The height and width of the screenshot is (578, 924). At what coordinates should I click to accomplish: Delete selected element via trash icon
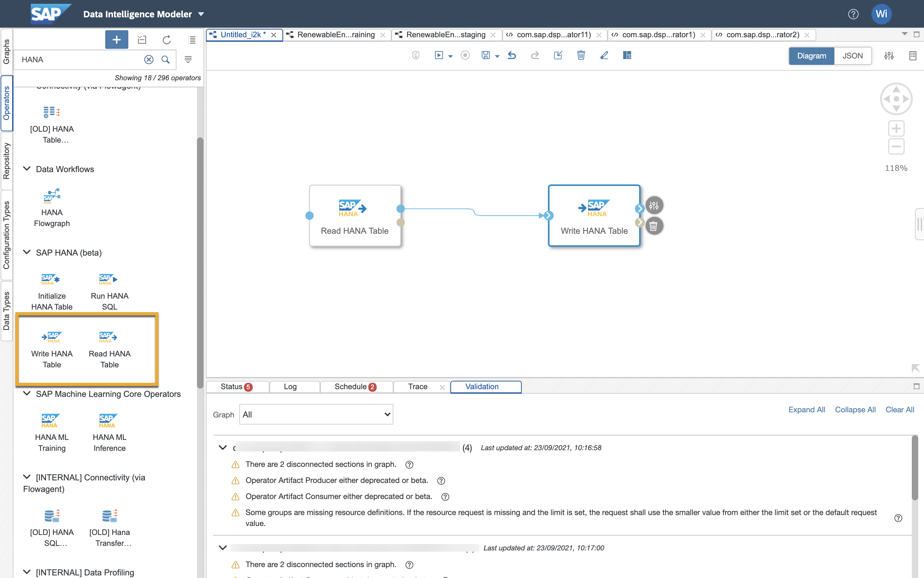click(581, 56)
